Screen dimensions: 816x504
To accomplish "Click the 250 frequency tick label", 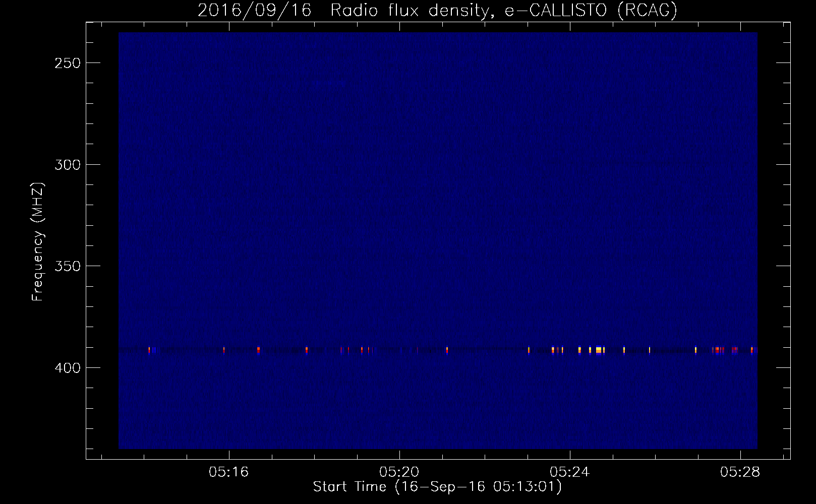I will click(68, 64).
